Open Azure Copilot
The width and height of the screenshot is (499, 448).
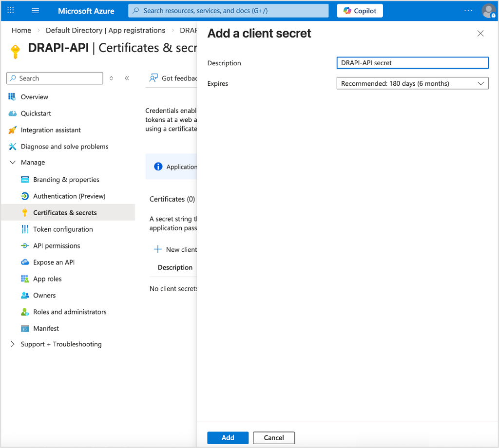pyautogui.click(x=360, y=10)
